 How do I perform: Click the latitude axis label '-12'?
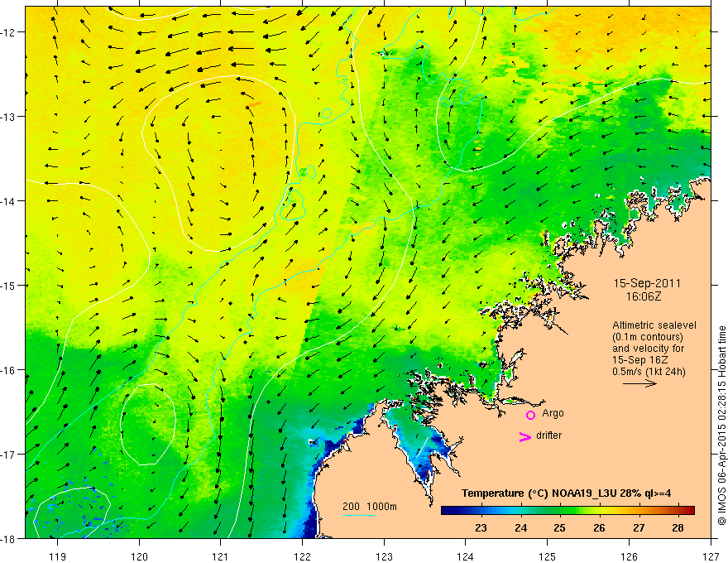pyautogui.click(x=9, y=32)
